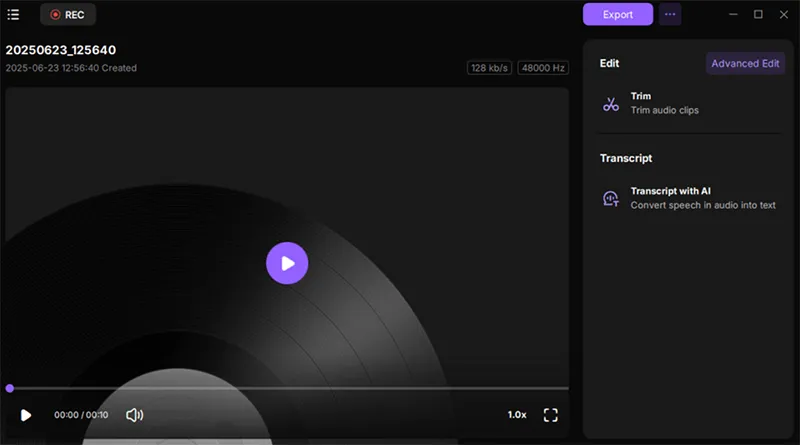Maximize the application window
Screen dimensions: 800x445
coord(758,14)
